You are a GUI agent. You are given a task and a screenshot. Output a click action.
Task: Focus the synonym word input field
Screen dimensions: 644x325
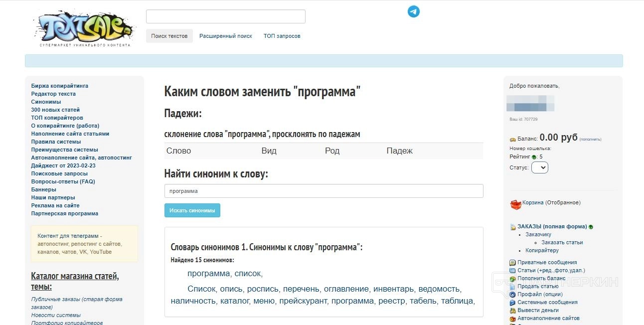click(323, 191)
